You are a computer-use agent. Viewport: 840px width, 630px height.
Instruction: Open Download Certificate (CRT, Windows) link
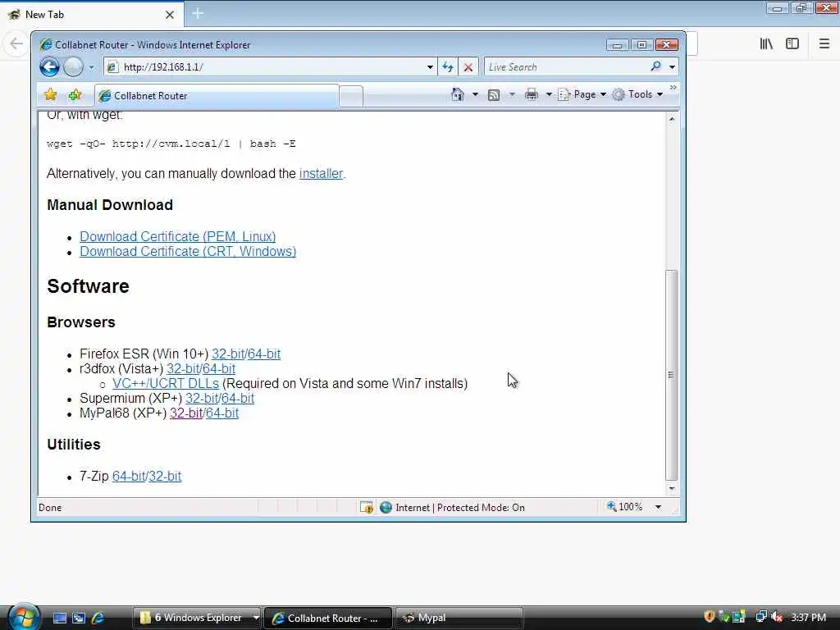click(188, 252)
